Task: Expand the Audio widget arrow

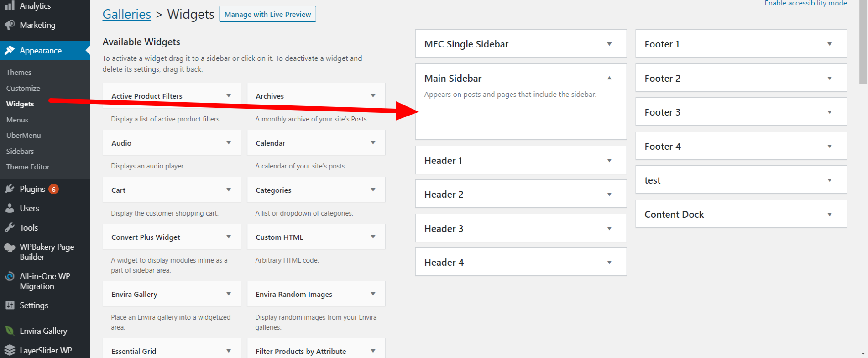Action: pyautogui.click(x=229, y=143)
